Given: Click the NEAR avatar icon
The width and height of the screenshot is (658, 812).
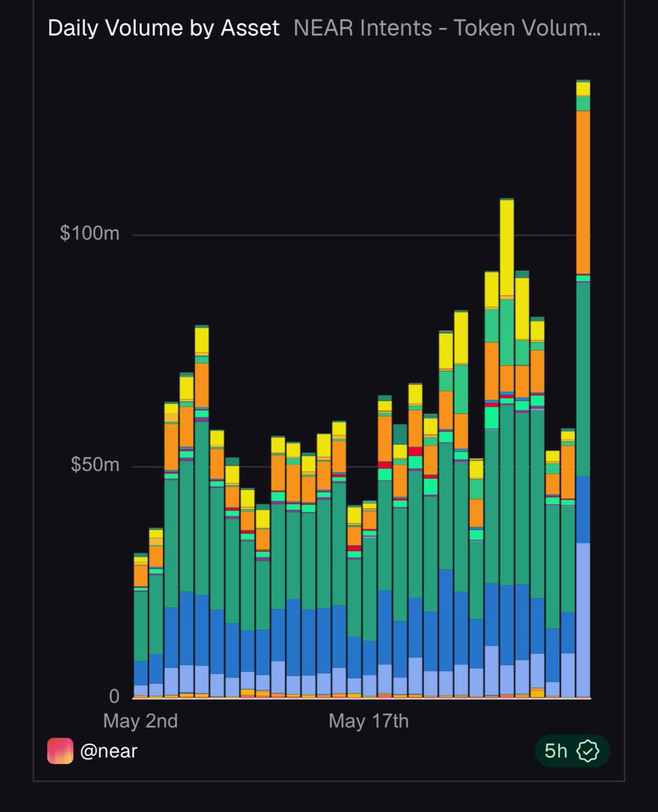Looking at the screenshot, I should (x=60, y=751).
